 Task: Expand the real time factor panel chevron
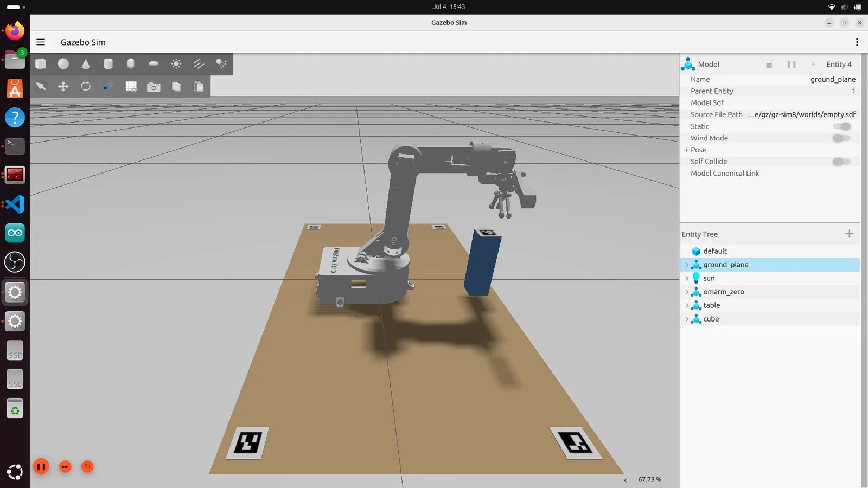coord(625,480)
